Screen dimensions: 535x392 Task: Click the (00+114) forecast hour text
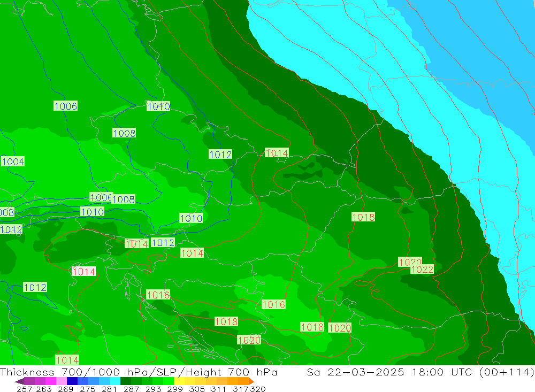click(x=507, y=372)
